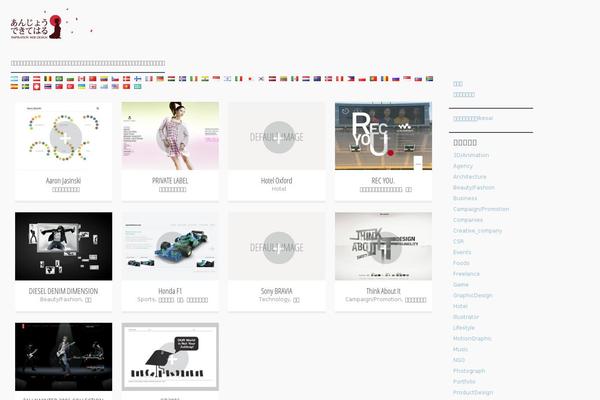
Task: Open the 3DAnimation category in sidebar
Action: (x=471, y=155)
